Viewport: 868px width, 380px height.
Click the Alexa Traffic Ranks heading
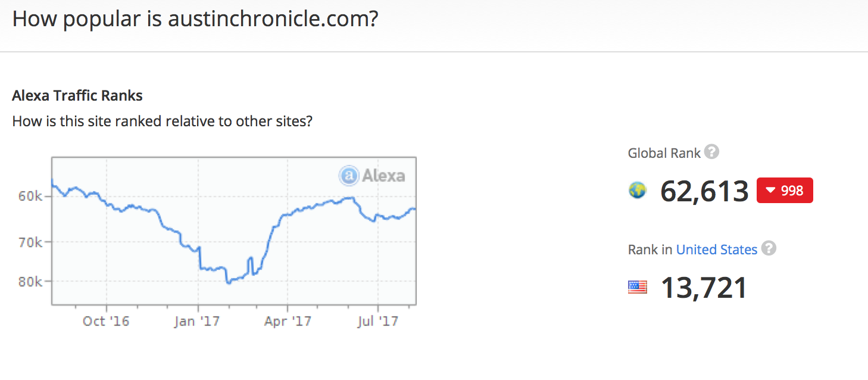[77, 95]
